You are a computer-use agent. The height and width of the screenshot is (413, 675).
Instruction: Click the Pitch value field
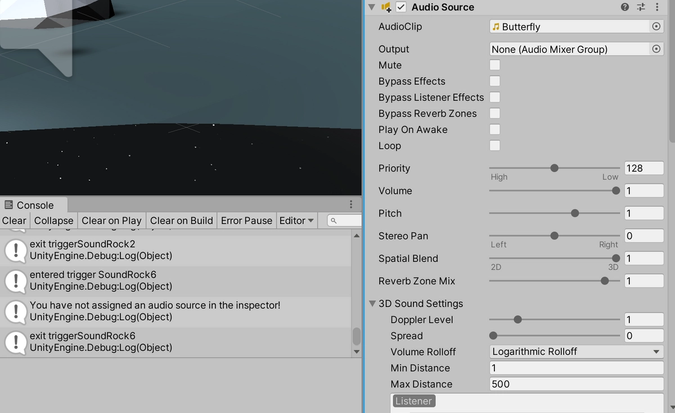click(x=644, y=213)
